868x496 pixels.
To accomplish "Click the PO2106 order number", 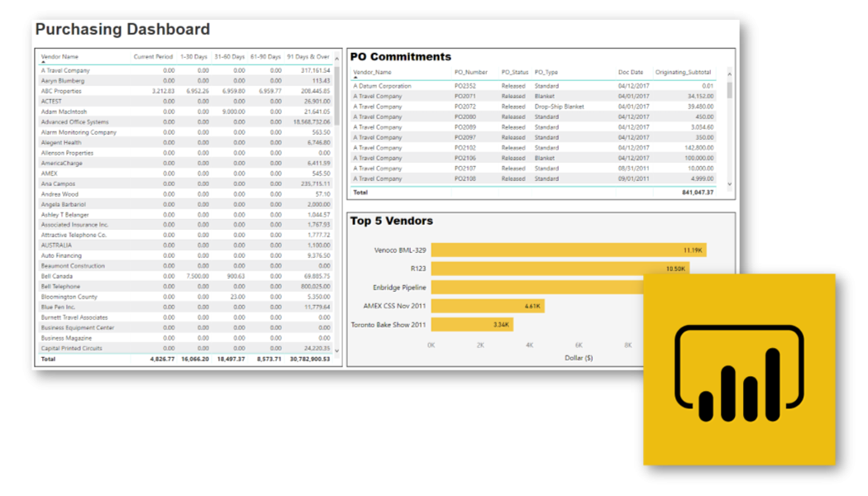I will (465, 159).
